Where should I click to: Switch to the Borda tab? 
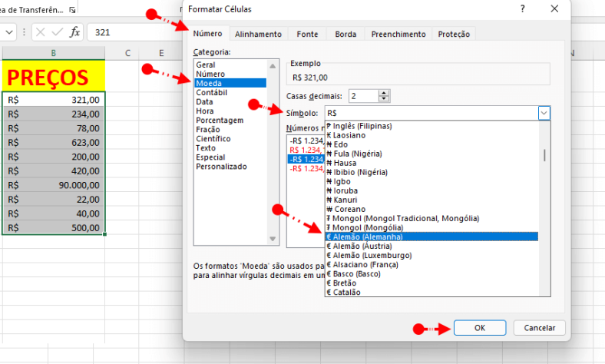(x=345, y=35)
